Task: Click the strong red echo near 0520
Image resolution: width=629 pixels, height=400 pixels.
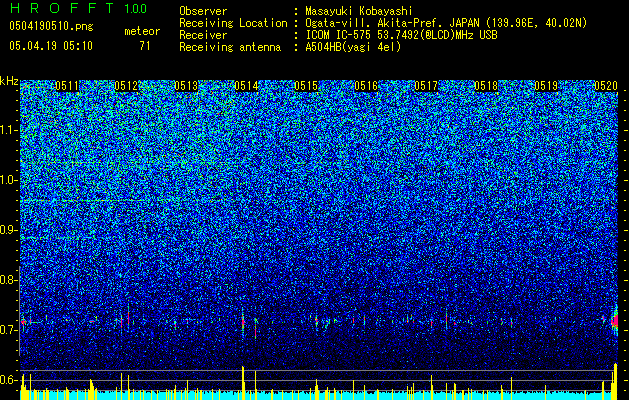Action: click(x=615, y=321)
